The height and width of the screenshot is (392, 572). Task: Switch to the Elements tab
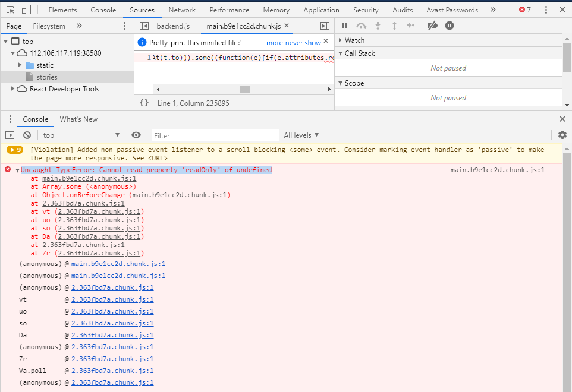tap(63, 10)
